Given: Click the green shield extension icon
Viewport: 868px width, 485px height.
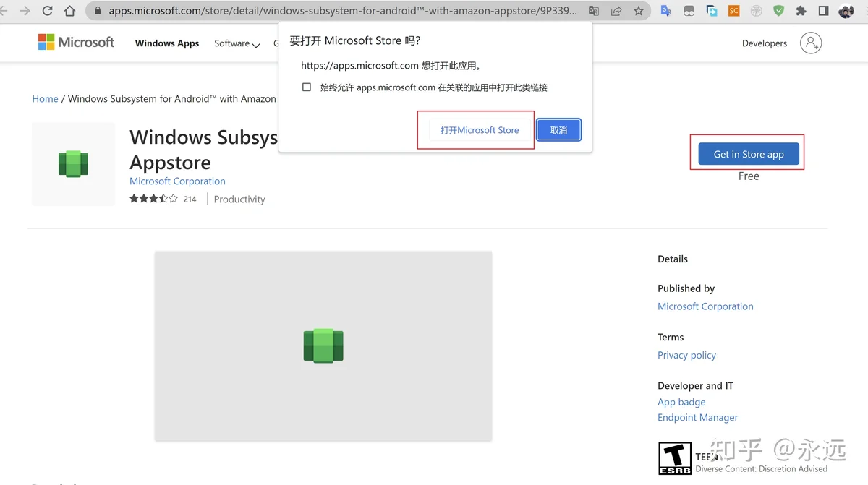Looking at the screenshot, I should click(779, 11).
